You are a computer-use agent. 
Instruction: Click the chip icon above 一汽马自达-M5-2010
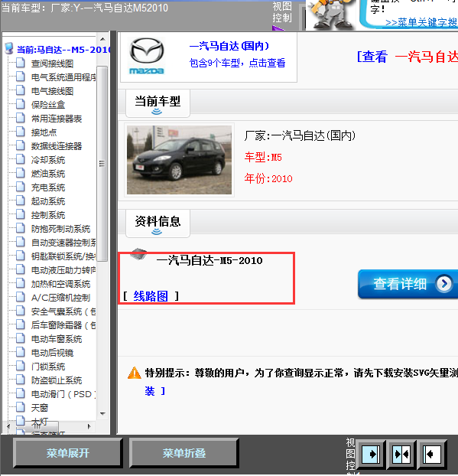(138, 254)
